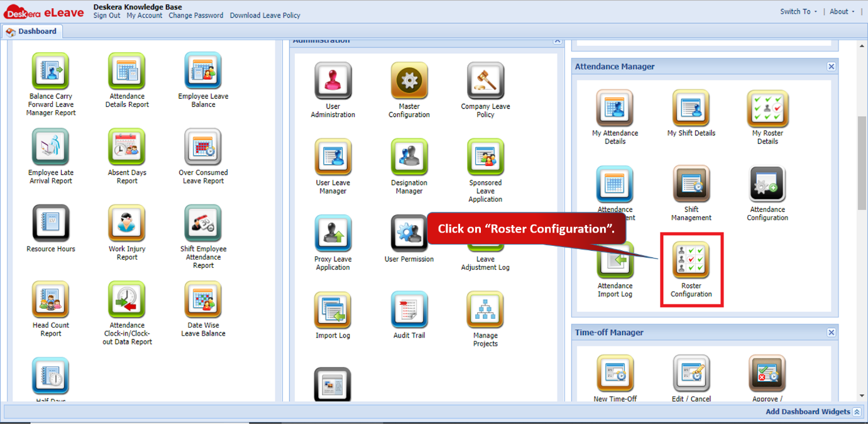The height and width of the screenshot is (425, 868).
Task: Click the Attendance Manager widget title
Action: click(615, 67)
